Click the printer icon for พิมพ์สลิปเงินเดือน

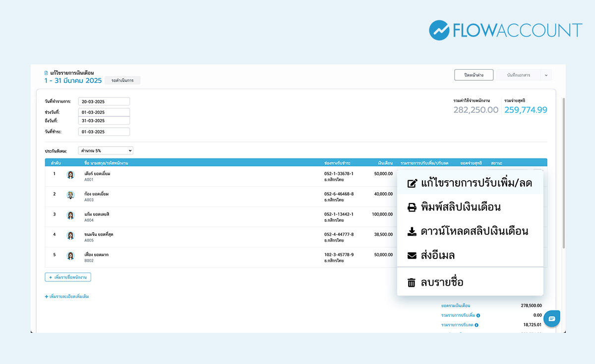tap(412, 207)
